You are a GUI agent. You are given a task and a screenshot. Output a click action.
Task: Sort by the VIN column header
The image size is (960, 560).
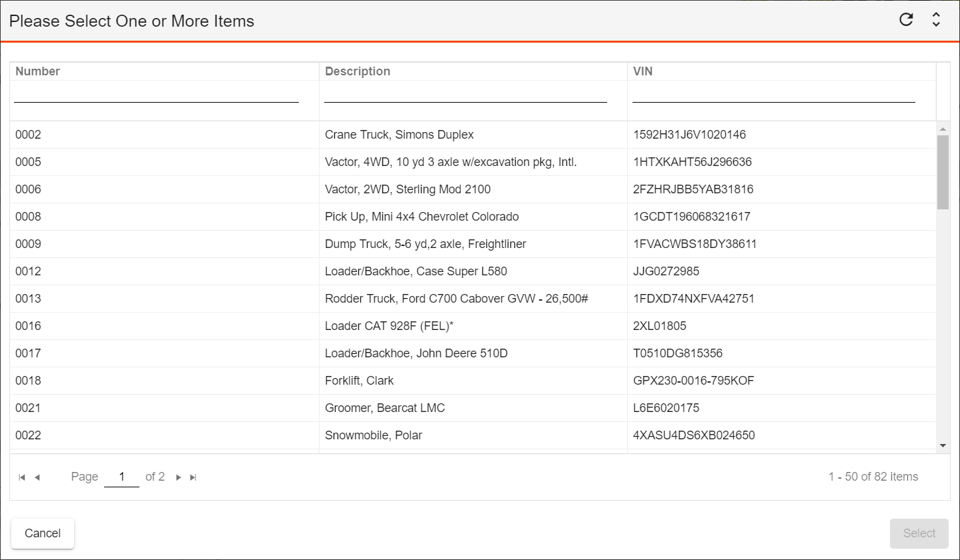click(642, 71)
